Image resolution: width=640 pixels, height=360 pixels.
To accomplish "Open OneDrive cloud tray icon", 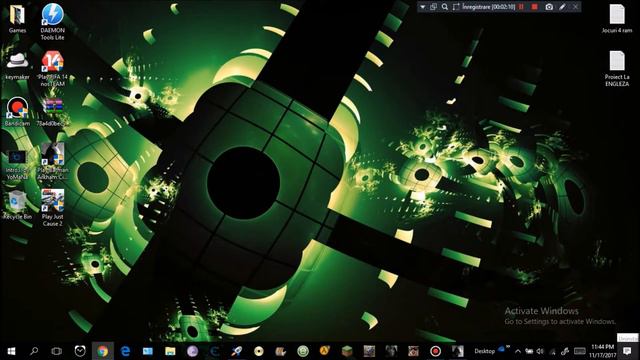I will tap(502, 349).
